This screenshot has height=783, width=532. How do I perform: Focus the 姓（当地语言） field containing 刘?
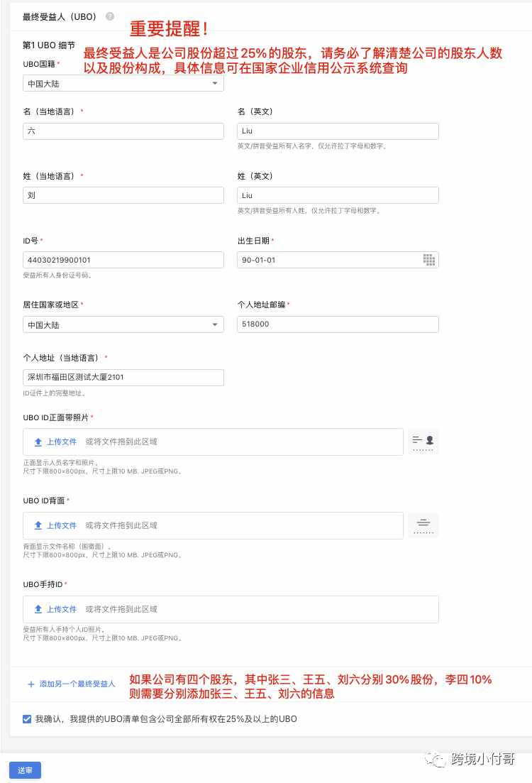click(123, 195)
